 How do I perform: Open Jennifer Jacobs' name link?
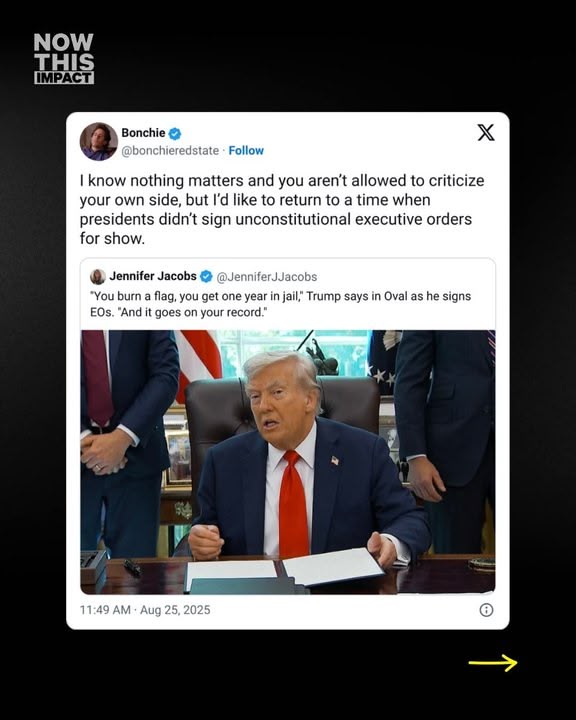click(x=153, y=276)
